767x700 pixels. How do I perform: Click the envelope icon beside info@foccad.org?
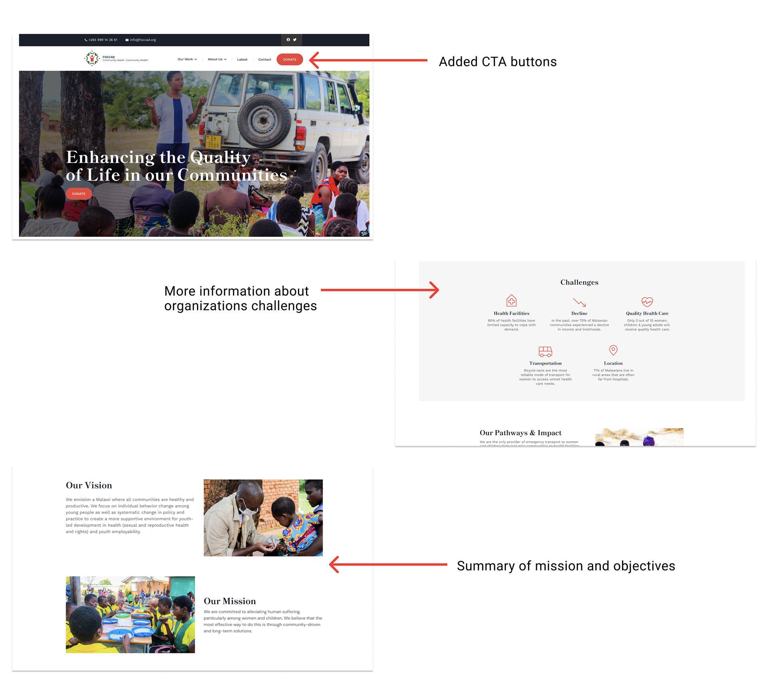[x=127, y=40]
